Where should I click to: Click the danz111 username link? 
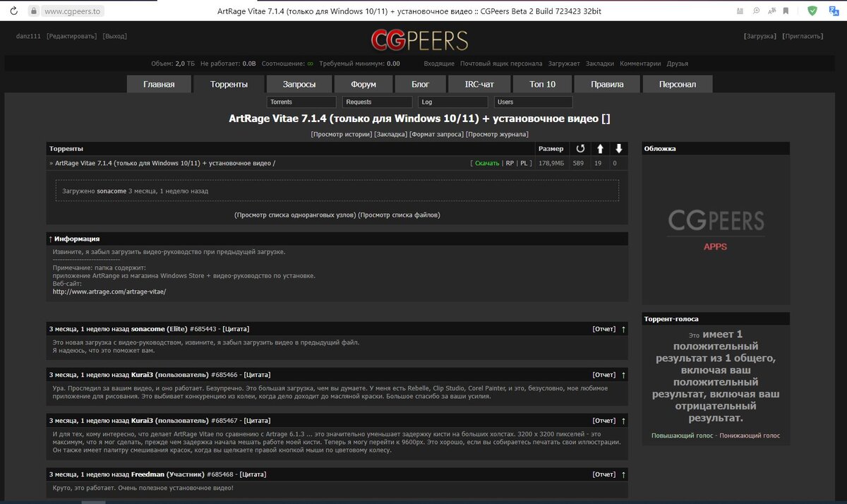28,35
